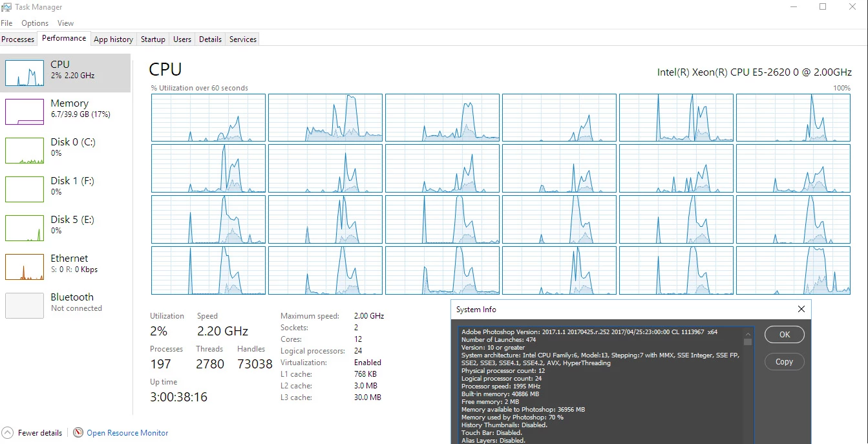
Task: Click the Sockets value 2
Action: (356, 328)
